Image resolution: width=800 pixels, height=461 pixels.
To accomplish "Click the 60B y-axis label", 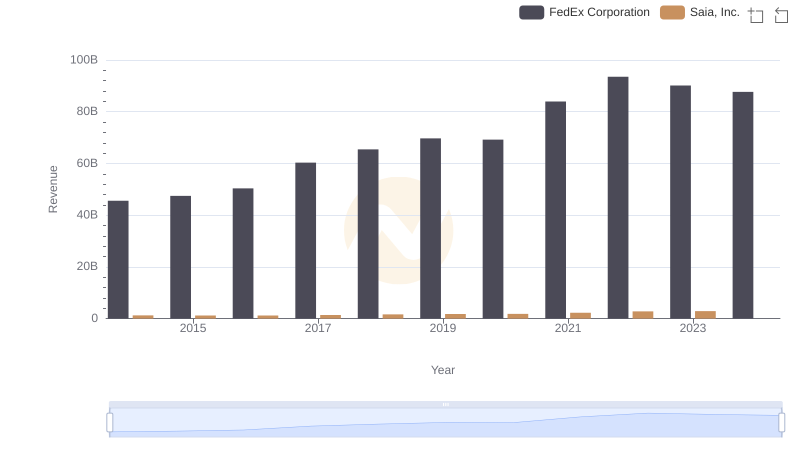I will [x=87, y=163].
